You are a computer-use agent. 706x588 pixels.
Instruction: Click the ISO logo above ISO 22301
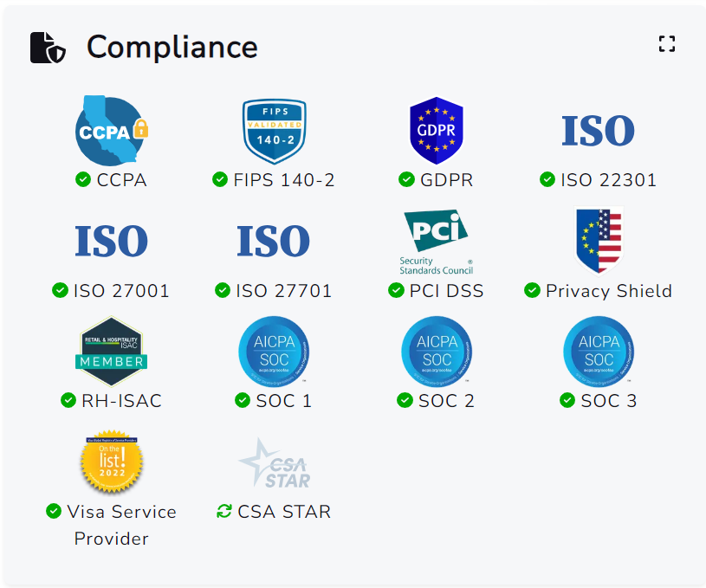[x=599, y=131]
